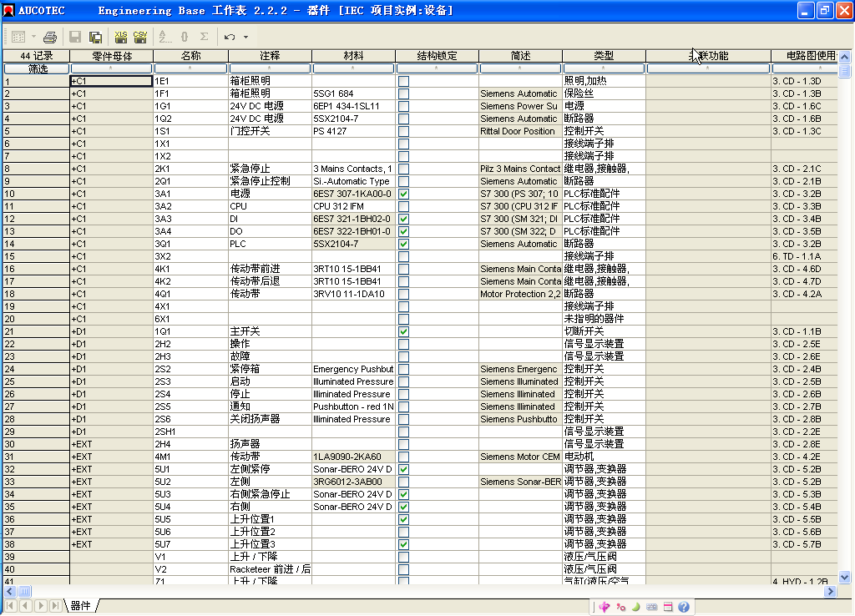Click the curly braces toolbar icon
Viewport: 855px width, 616px height.
[185, 37]
